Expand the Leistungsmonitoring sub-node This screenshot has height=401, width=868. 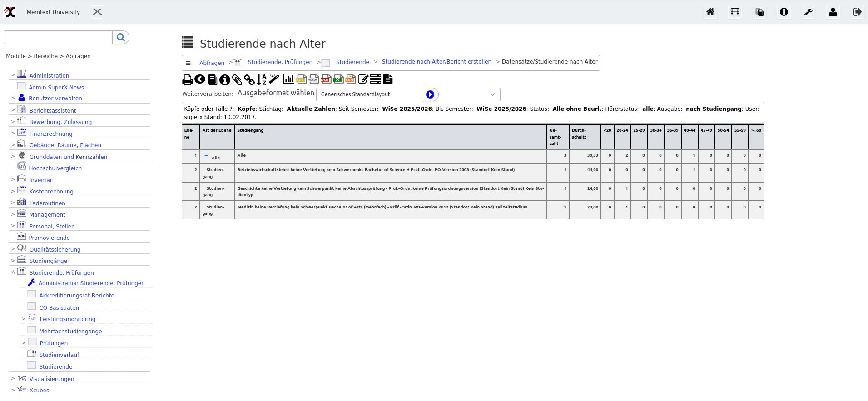pyautogui.click(x=23, y=319)
